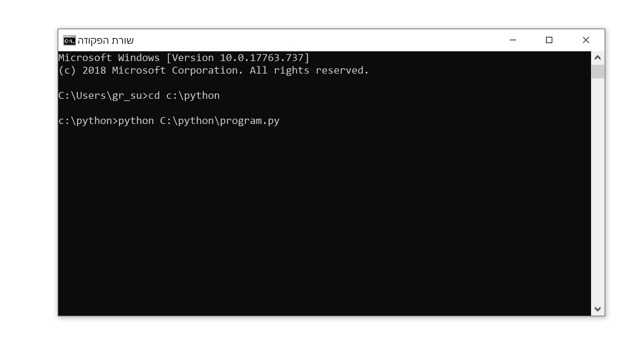The width and height of the screenshot is (644, 360).
Task: Click the scrollbar up arrow
Action: point(598,58)
